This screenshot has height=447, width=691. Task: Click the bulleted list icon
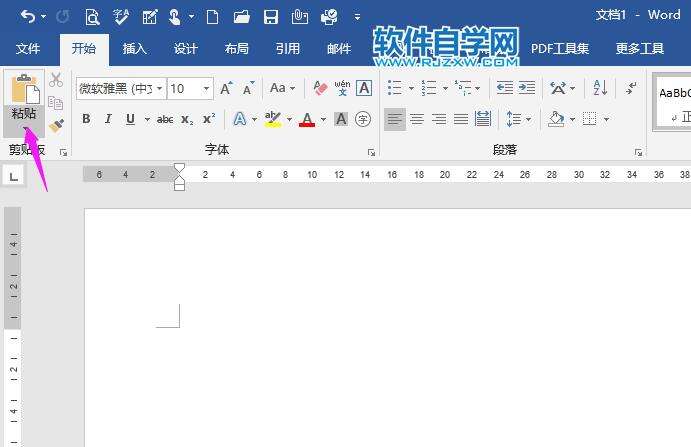395,88
